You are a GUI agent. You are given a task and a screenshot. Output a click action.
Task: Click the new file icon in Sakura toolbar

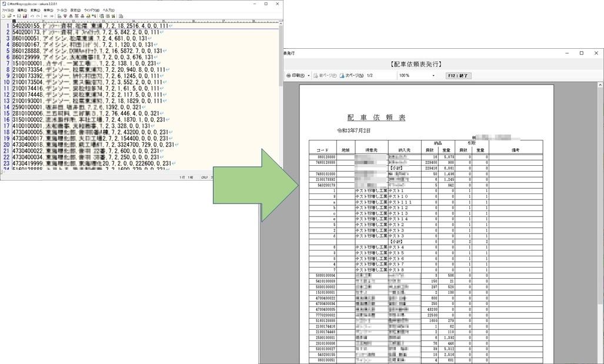(x=3, y=16)
